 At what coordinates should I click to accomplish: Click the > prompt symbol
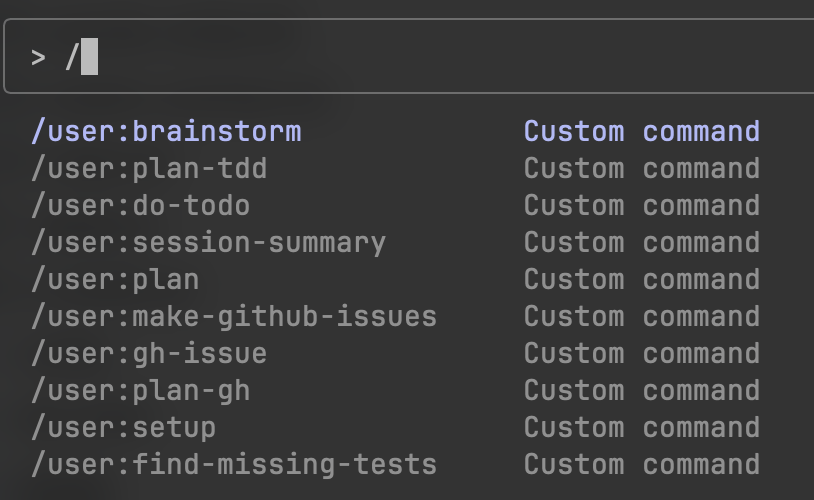click(38, 57)
